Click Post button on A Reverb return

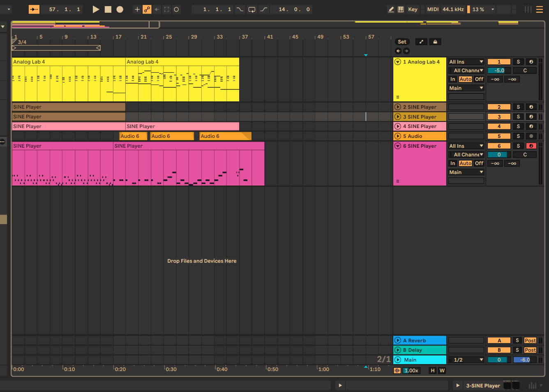pyautogui.click(x=530, y=340)
